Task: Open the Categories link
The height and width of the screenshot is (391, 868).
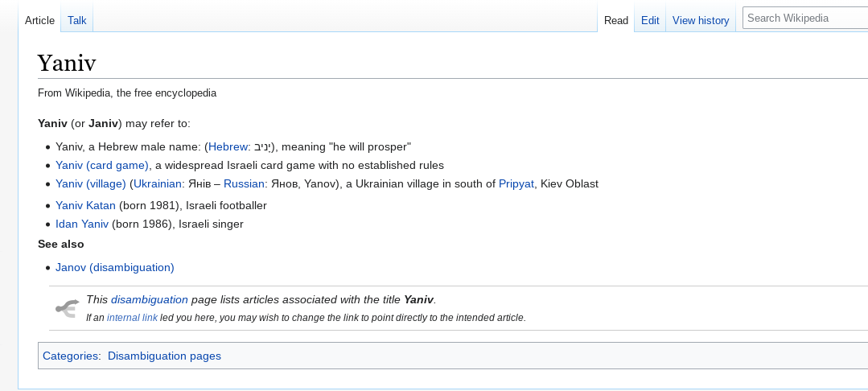Action: (71, 356)
